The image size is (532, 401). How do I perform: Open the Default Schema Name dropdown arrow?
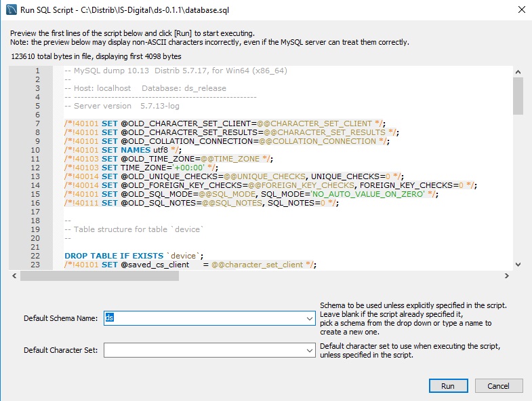click(309, 318)
